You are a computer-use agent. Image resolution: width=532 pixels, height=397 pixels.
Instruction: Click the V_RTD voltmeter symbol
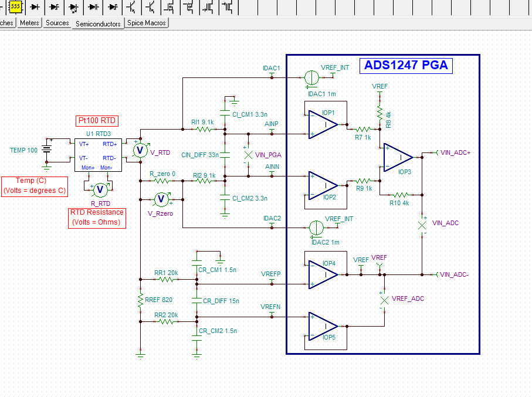140,151
